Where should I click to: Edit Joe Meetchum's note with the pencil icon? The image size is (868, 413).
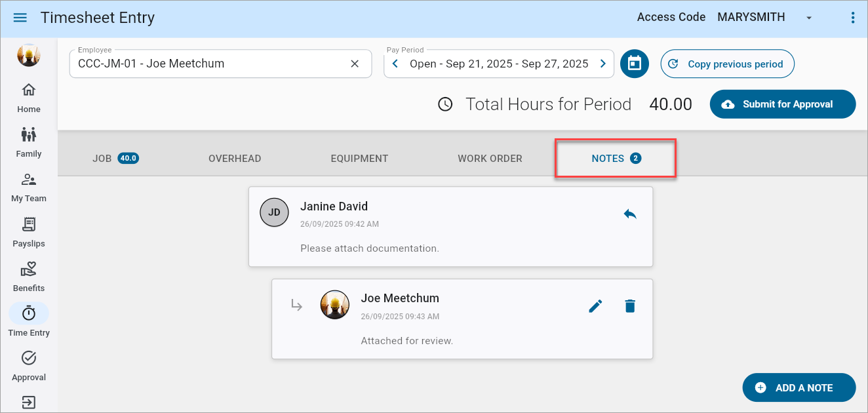point(596,305)
